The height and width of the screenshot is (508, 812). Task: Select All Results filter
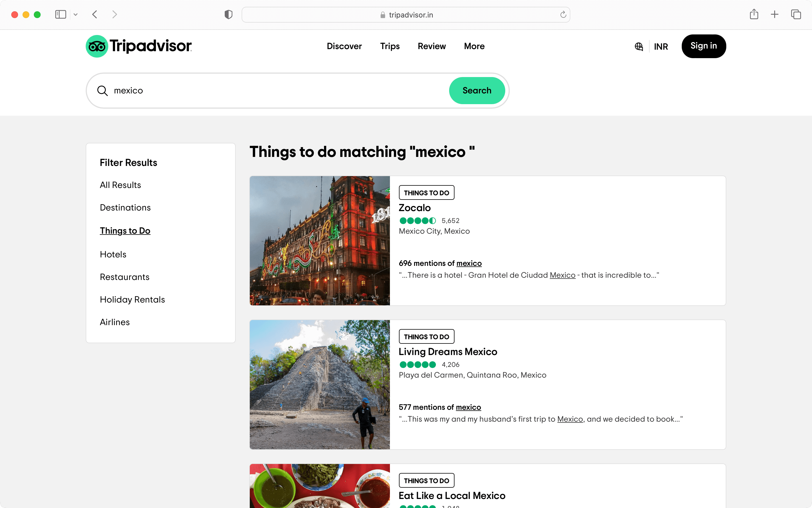(120, 185)
